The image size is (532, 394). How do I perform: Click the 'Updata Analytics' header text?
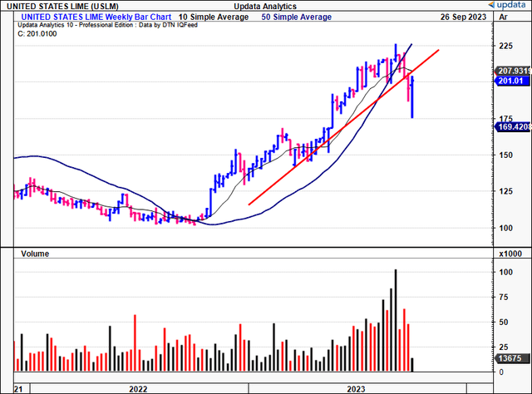(265, 6)
